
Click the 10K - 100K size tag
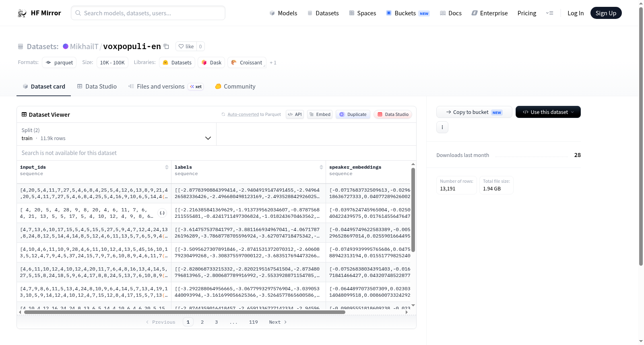112,62
